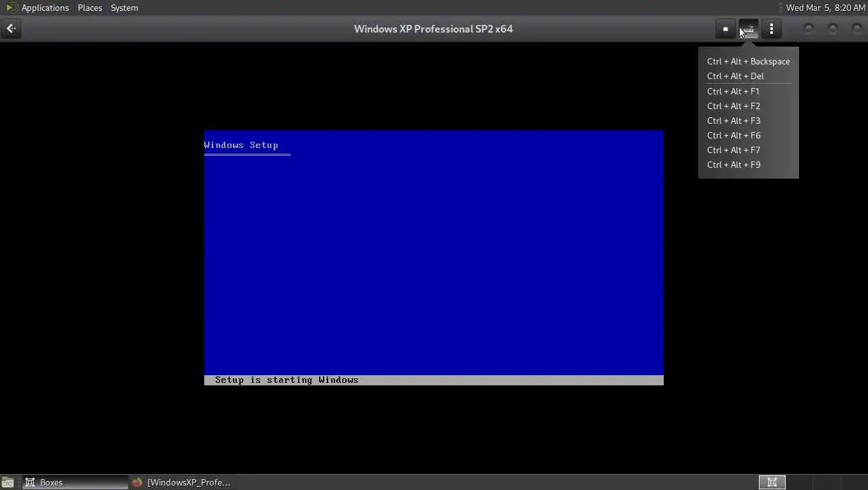Send Ctrl + Alt + Del to the VM
868x490 pixels.
[749, 76]
